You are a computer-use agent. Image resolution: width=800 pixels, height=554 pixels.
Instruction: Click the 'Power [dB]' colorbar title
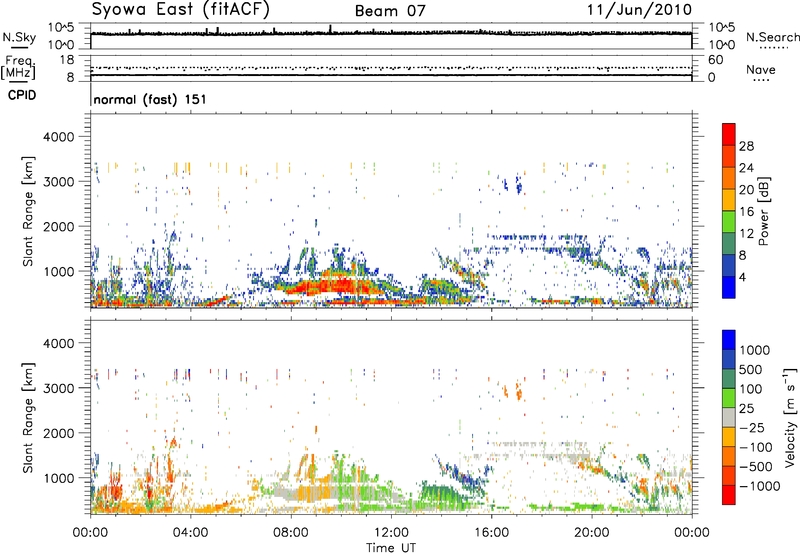tap(763, 211)
